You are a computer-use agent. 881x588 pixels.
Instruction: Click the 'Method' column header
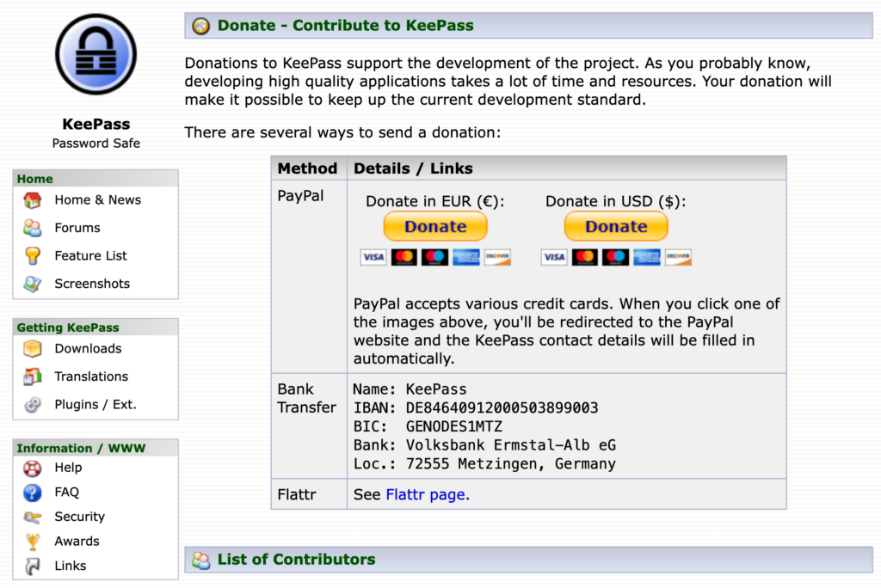click(x=307, y=169)
